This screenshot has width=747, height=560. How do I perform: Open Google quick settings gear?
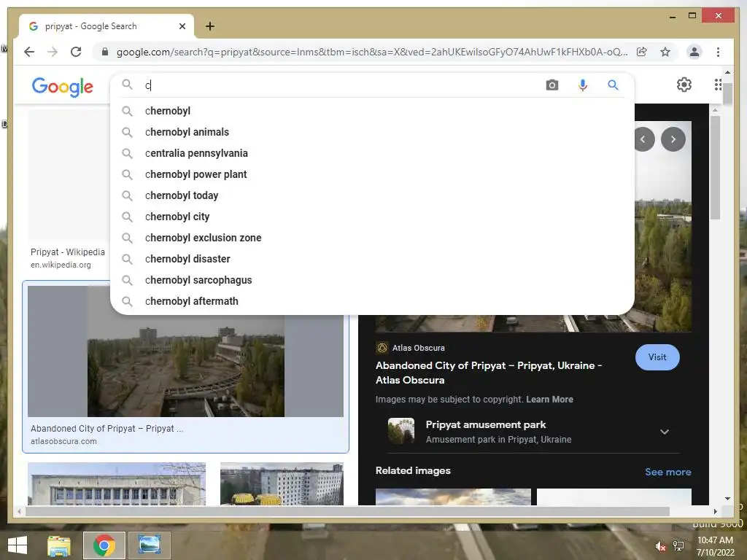684,85
